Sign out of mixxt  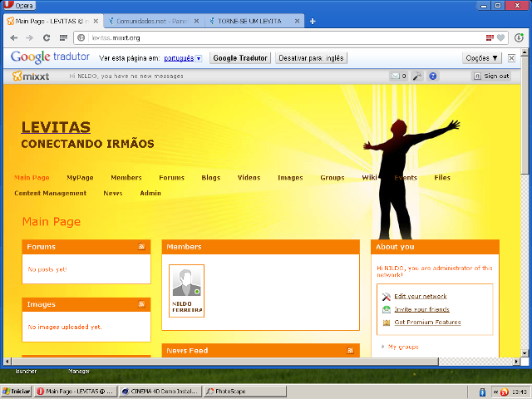pyautogui.click(x=491, y=76)
